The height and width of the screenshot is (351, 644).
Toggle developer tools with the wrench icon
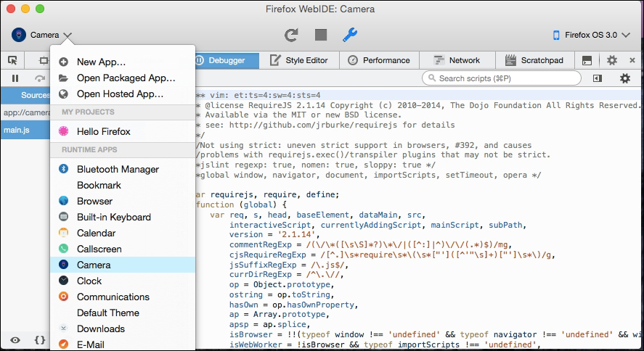[350, 35]
